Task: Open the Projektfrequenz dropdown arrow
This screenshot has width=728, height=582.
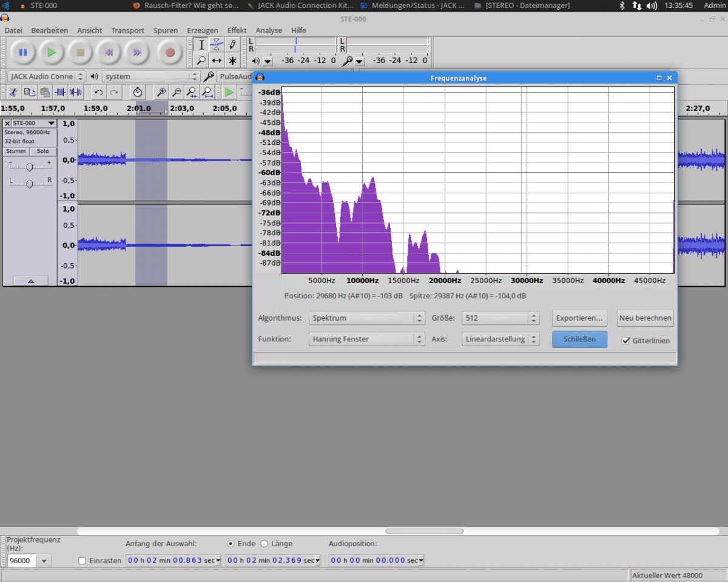Action: tap(44, 561)
